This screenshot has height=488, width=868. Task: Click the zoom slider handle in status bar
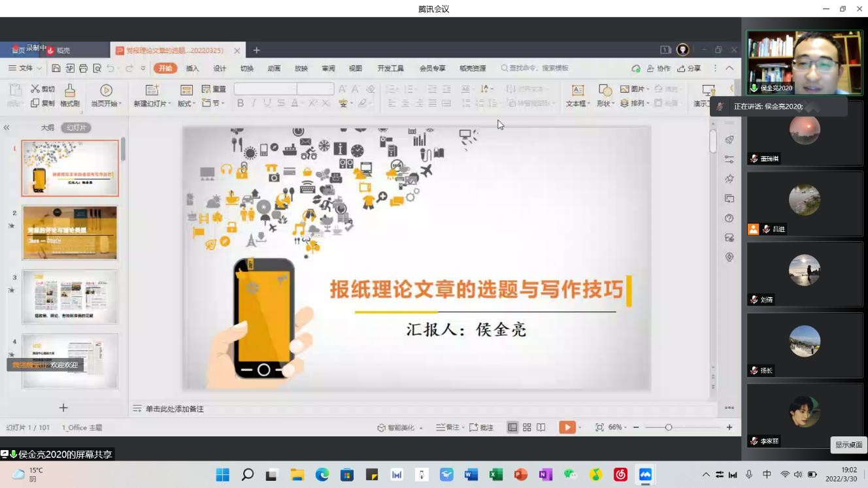pos(668,427)
